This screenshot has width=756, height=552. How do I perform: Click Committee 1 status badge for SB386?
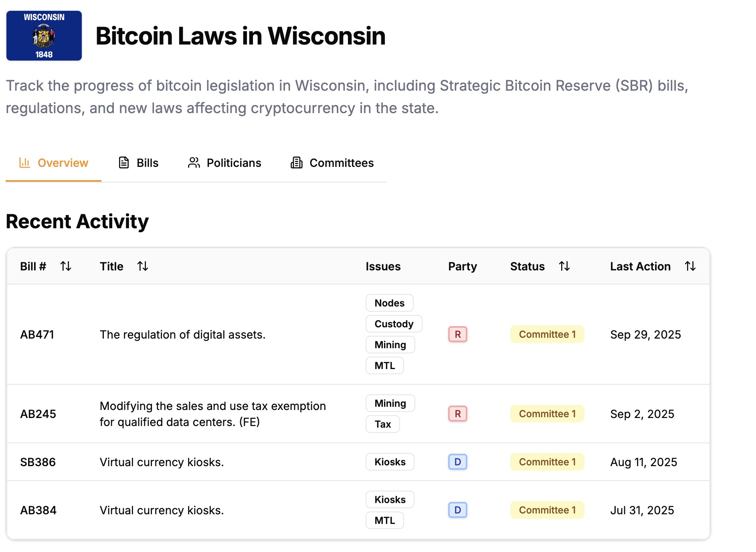pyautogui.click(x=547, y=462)
